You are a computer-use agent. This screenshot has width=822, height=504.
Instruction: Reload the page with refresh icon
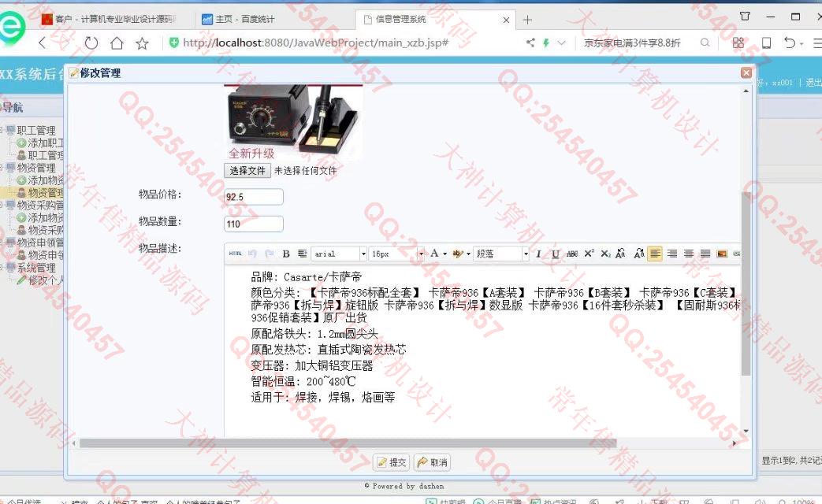[91, 43]
